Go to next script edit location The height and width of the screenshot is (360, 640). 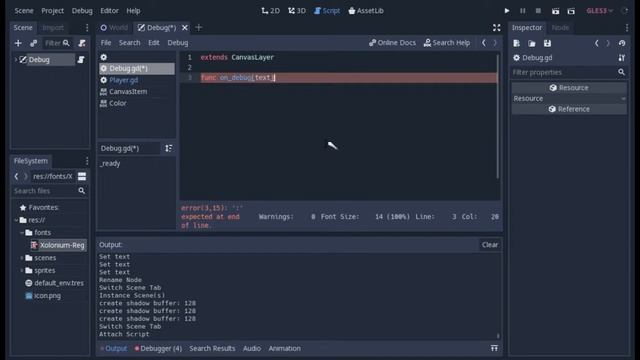pos(495,42)
